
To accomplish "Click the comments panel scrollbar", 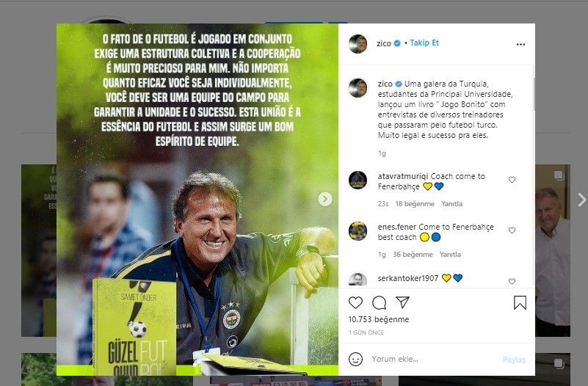I will (x=534, y=94).
